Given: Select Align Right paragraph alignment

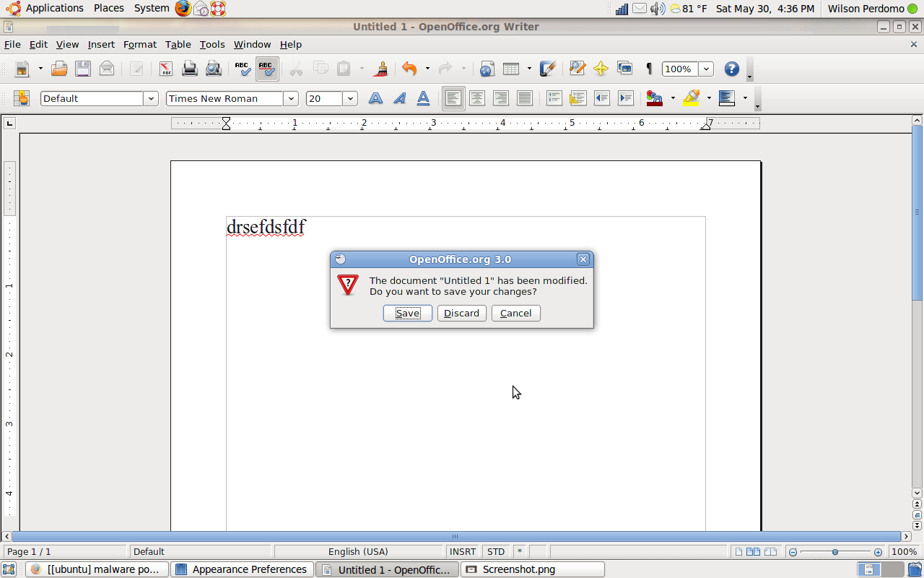Looking at the screenshot, I should (x=501, y=98).
